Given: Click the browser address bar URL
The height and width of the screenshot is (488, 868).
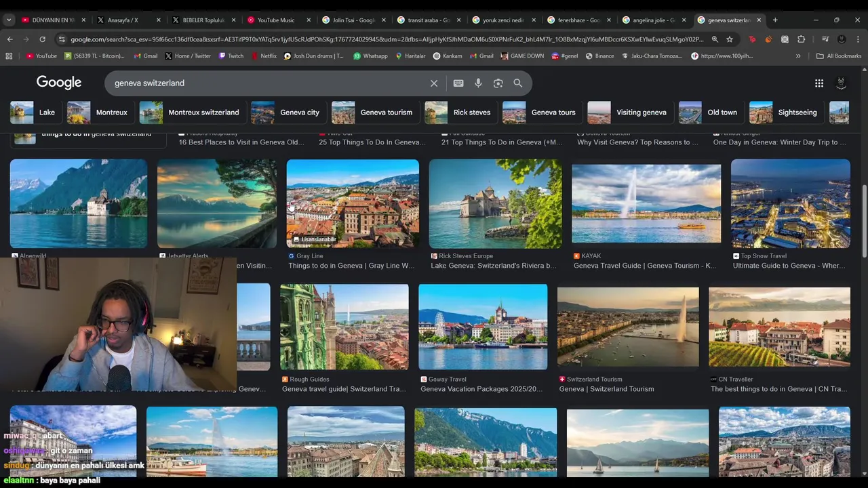Looking at the screenshot, I should pyautogui.click(x=387, y=39).
